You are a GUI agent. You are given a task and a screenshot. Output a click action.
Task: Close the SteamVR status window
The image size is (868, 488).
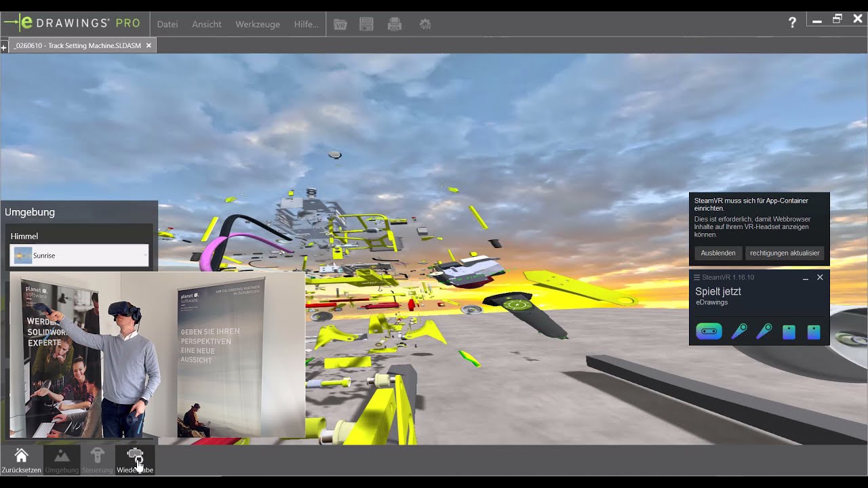(820, 277)
